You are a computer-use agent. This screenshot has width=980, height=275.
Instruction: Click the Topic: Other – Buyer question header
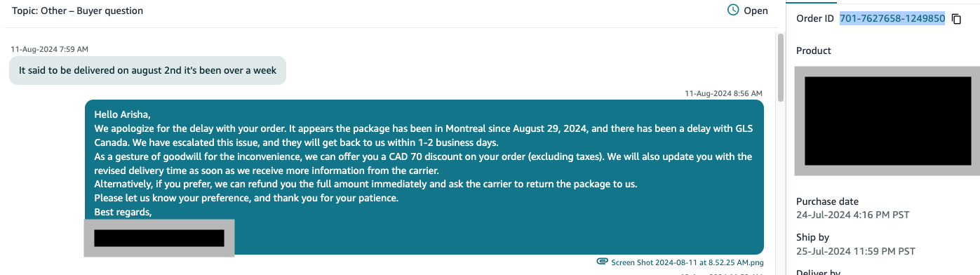pos(77,11)
